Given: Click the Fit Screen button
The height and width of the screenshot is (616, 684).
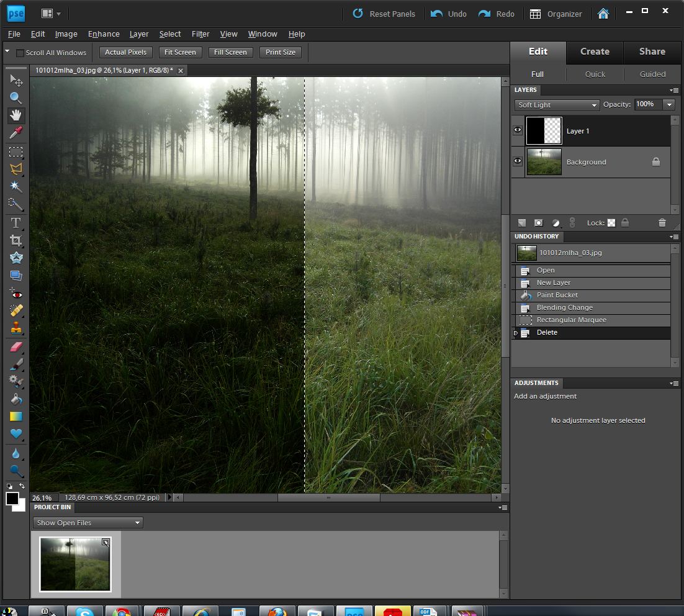Looking at the screenshot, I should [x=180, y=52].
